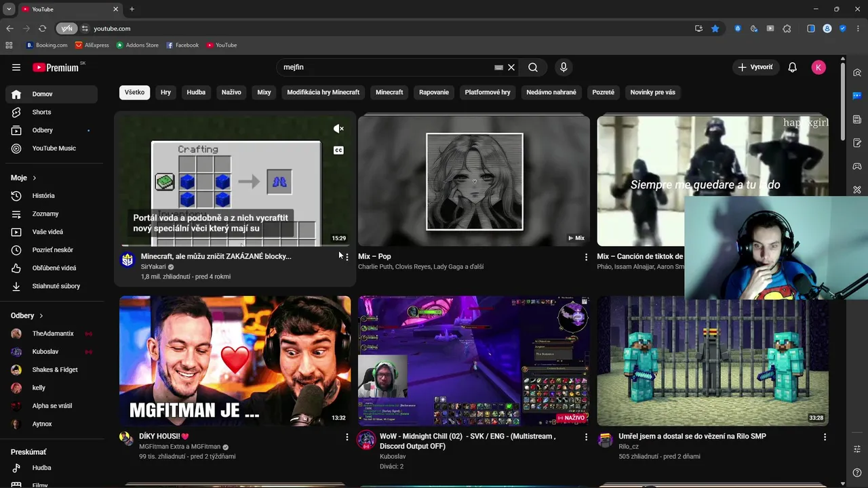
Task: Open Odbery in the sidebar
Action: click(x=52, y=130)
